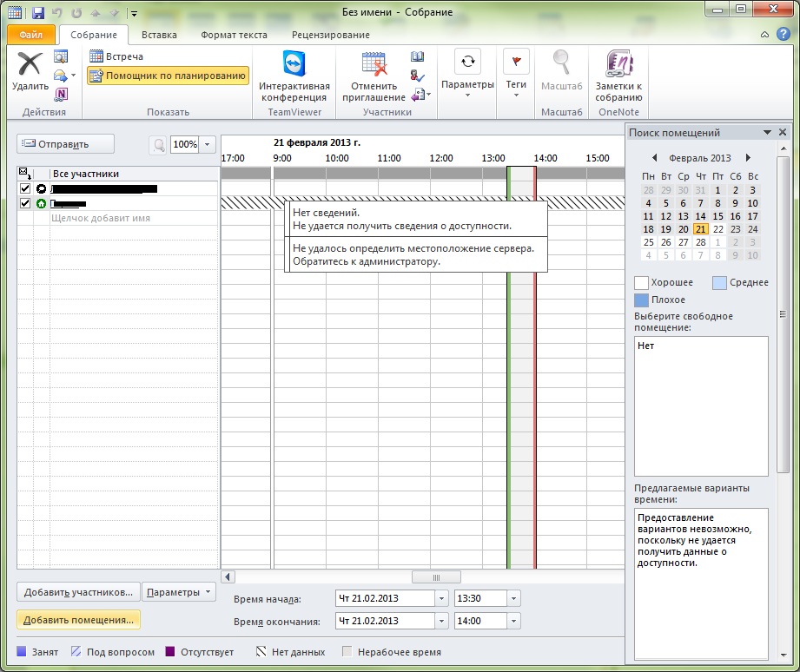This screenshot has height=672, width=800.
Task: Select February 22 in the mini calendar
Action: coord(717,229)
